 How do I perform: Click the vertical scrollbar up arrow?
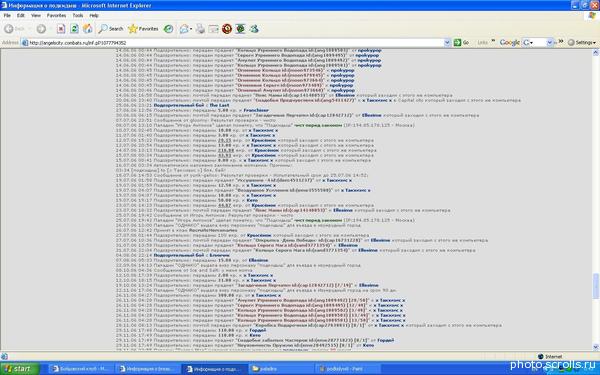point(596,53)
